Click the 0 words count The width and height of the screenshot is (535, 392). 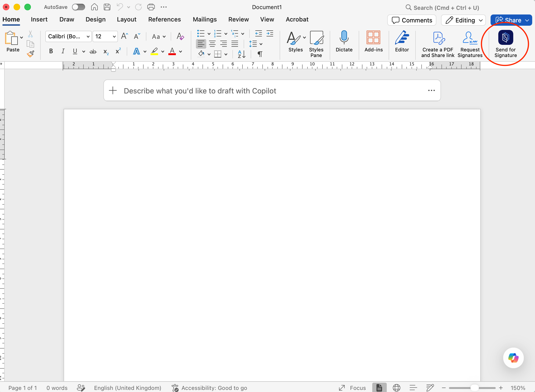coord(57,388)
